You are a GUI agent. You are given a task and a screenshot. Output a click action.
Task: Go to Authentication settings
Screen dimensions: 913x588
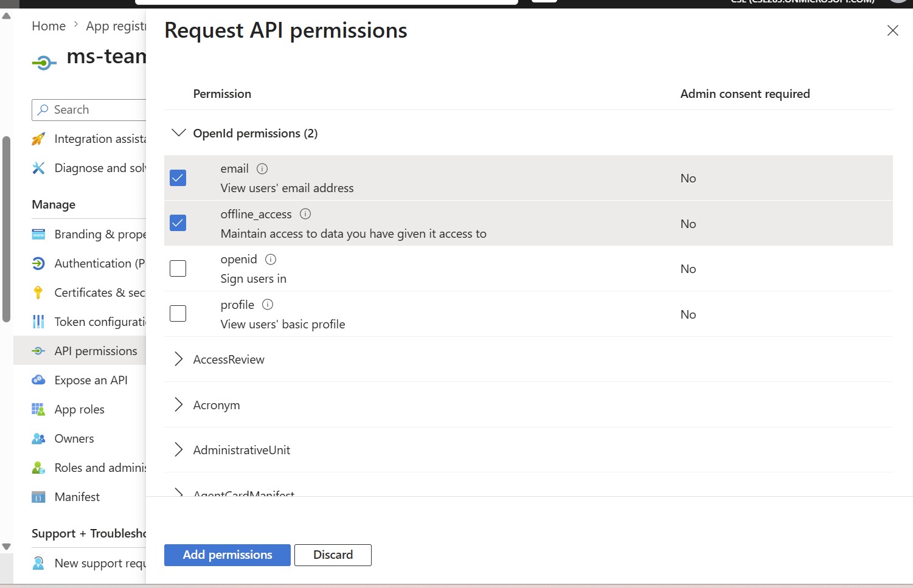100,263
